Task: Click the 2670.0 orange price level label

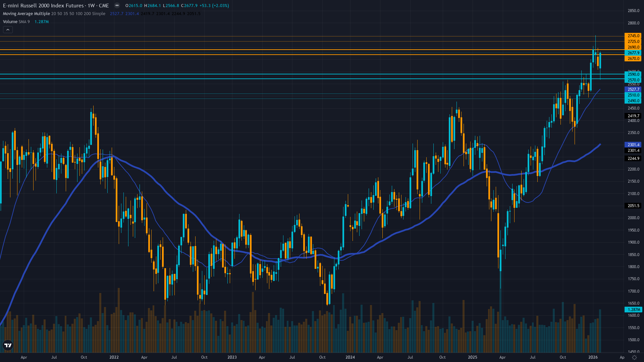Action: tap(633, 59)
